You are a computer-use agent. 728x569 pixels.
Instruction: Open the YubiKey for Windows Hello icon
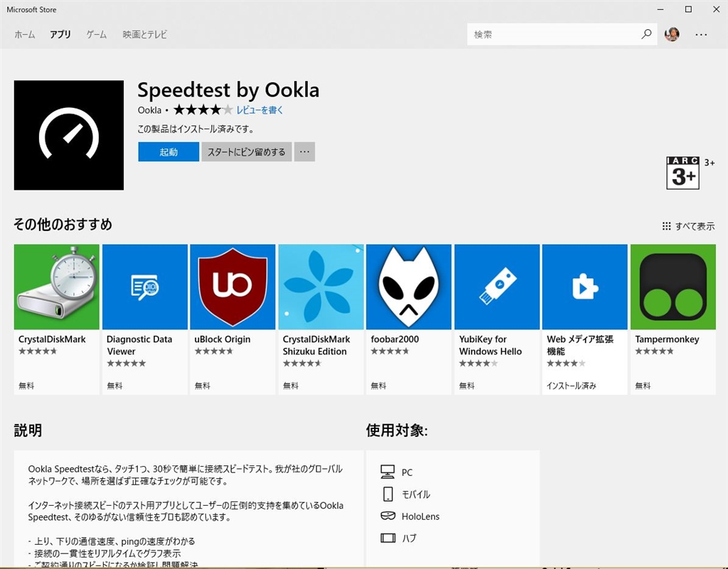(497, 286)
